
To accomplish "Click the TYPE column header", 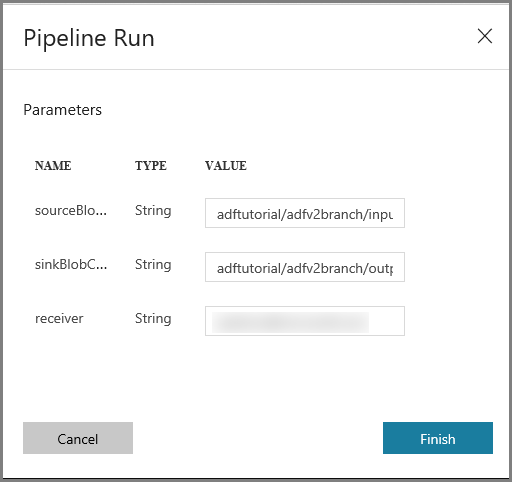I will tap(151, 166).
